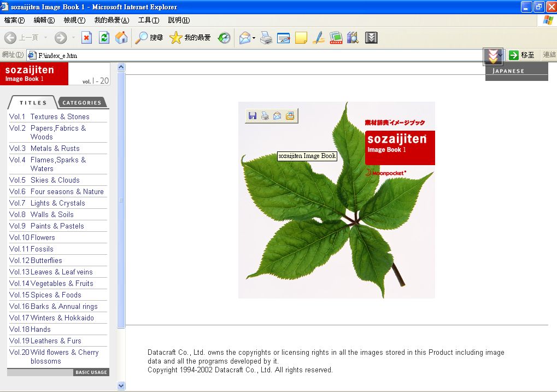Open the 我的最愛(A) menu
The height and width of the screenshot is (392, 557).
112,20
